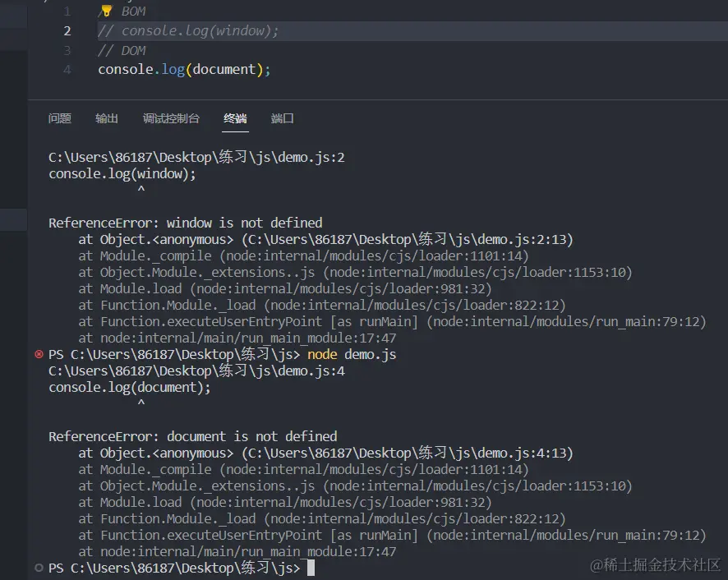Click 'console.log(window);' line in terminal output
Viewport: 728px width, 580px height.
tap(122, 173)
